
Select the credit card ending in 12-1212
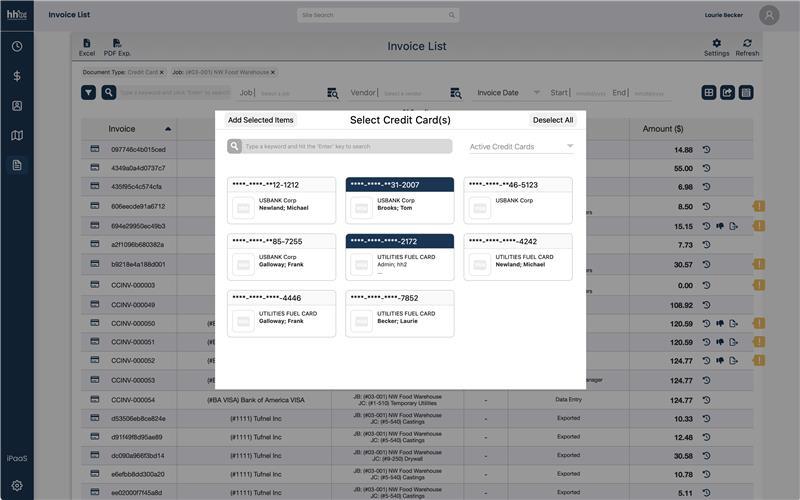pyautogui.click(x=281, y=200)
